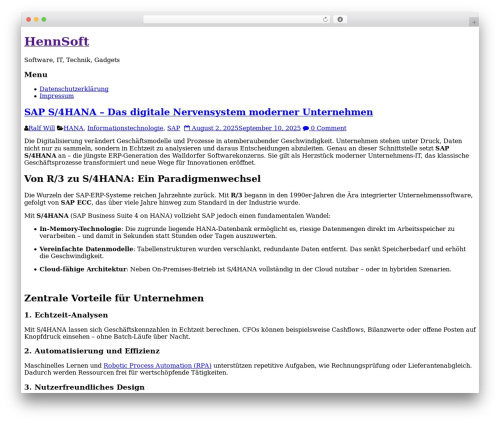Click the 'Cloud-fähige Architektur' bullet text

pos(83,269)
